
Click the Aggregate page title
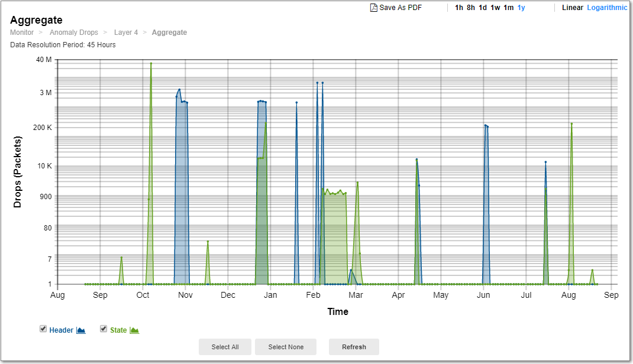pyautogui.click(x=36, y=19)
